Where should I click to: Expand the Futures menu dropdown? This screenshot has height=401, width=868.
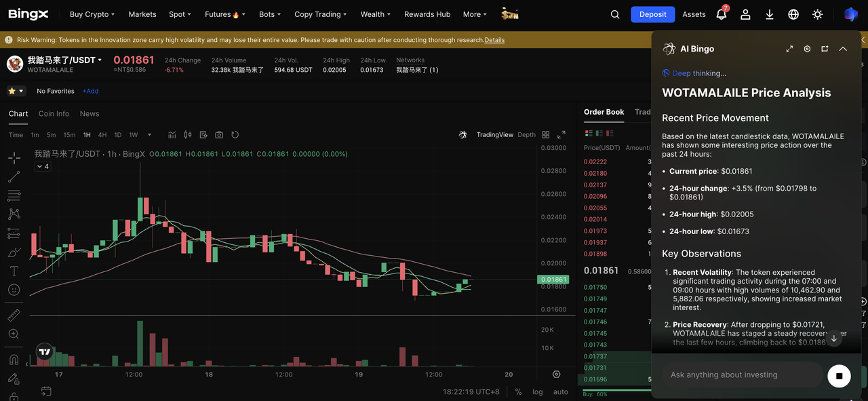point(224,14)
